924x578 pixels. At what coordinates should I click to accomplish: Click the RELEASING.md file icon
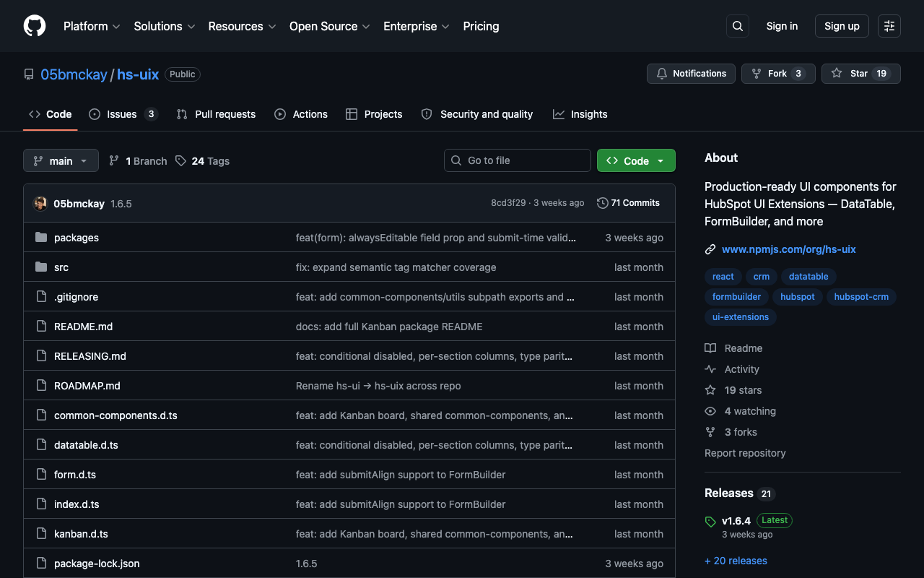coord(41,356)
